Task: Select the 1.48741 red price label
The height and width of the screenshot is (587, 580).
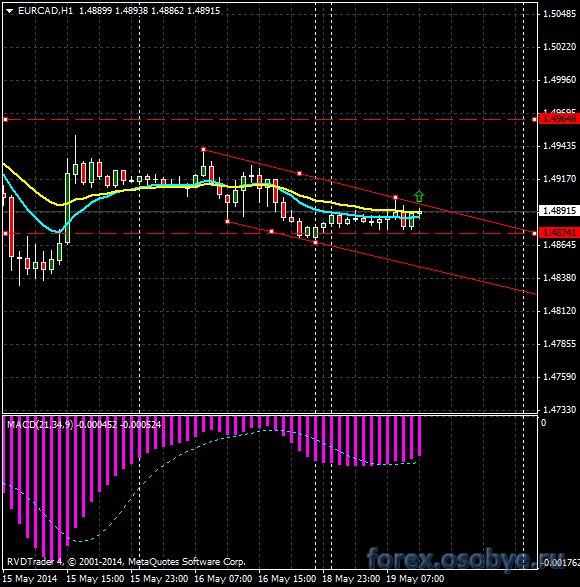Action: (559, 233)
